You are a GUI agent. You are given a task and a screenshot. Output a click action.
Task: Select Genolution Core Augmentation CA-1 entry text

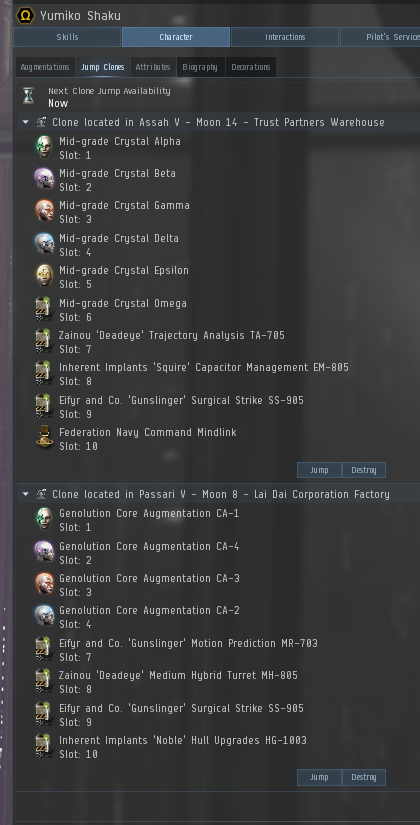[149, 513]
